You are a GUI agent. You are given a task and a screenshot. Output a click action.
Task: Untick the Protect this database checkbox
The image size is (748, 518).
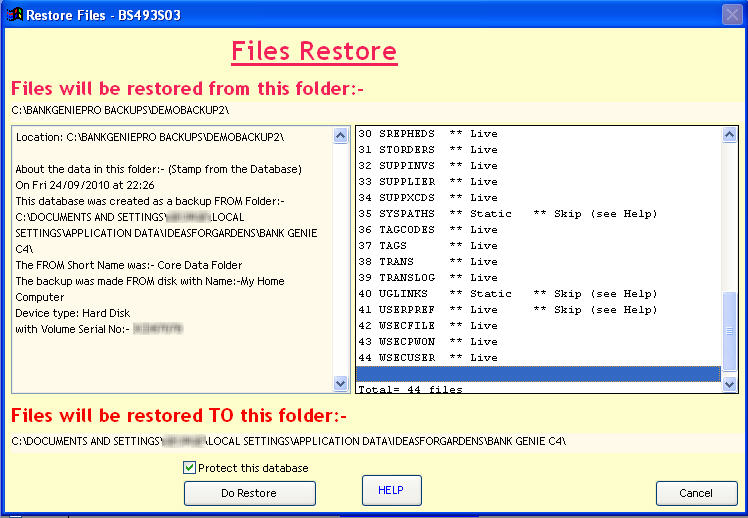(x=189, y=467)
